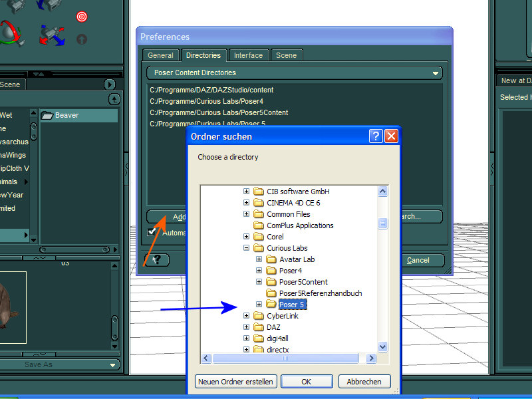The image size is (532, 399).
Task: Expand the CyberLink node
Action: pyautogui.click(x=246, y=316)
